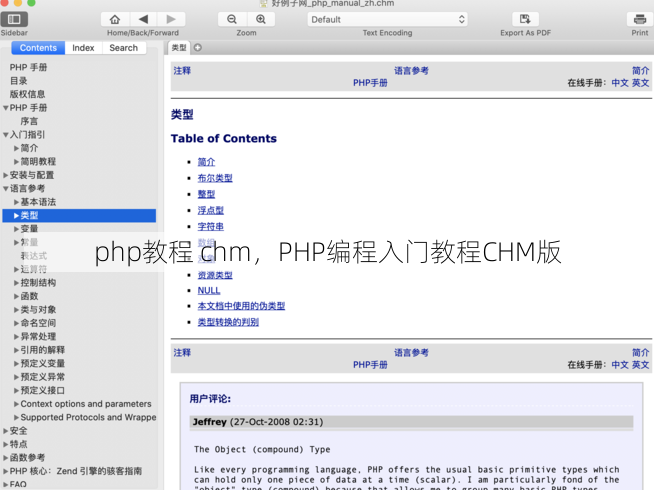Open the NULL link

point(209,291)
